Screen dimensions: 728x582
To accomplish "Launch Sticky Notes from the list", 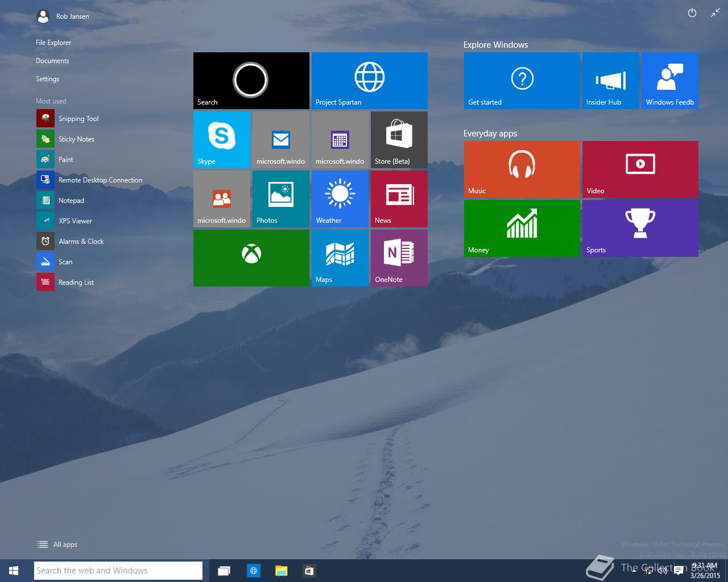I will click(x=65, y=139).
